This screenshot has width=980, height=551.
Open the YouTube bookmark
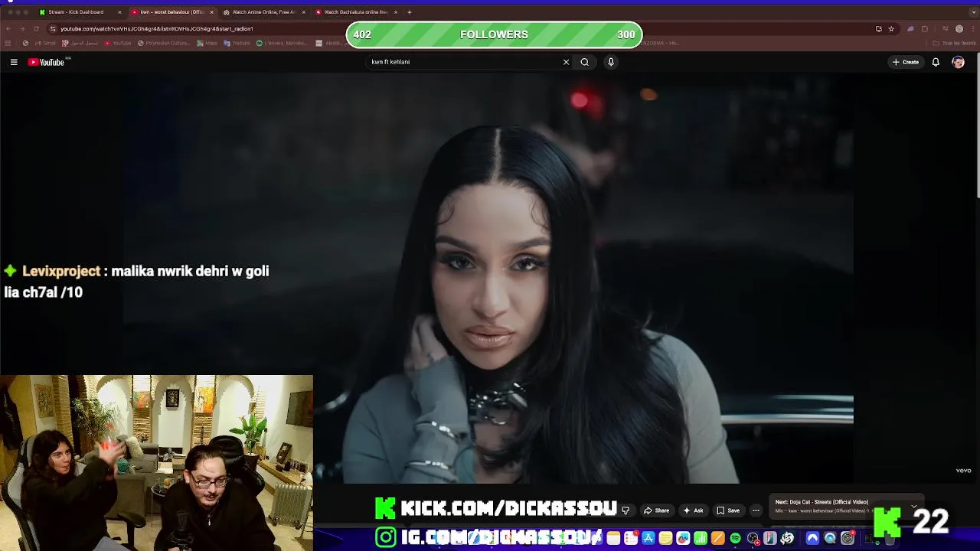(118, 43)
